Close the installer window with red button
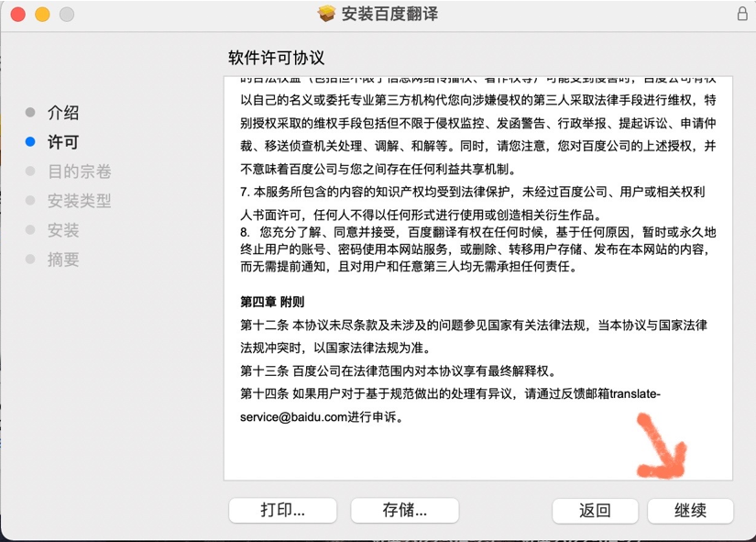 17,15
